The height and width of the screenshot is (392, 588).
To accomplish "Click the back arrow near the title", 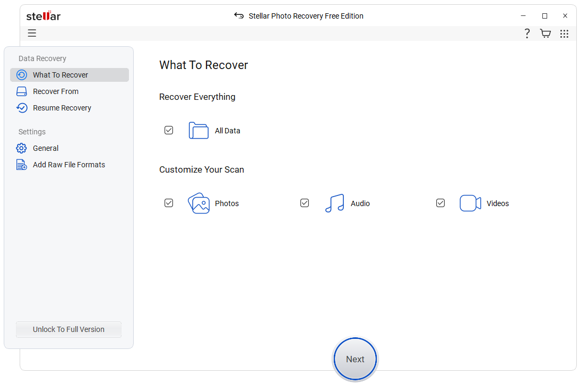I will [238, 16].
